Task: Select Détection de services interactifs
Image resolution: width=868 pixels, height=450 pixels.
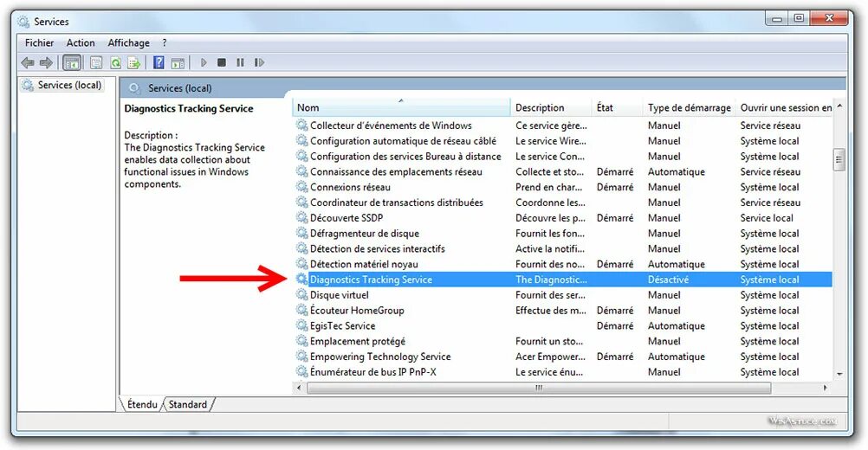Action: tap(377, 248)
